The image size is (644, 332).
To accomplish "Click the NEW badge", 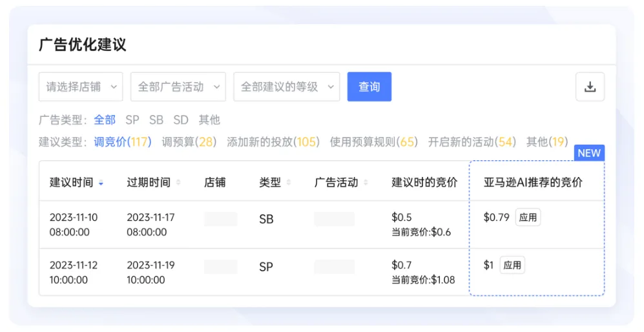I will coord(589,153).
